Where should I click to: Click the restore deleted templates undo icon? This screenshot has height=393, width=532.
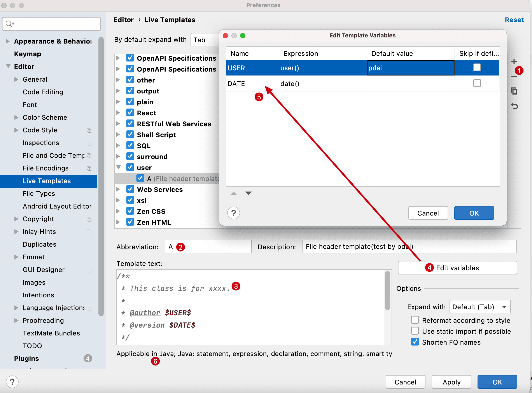coord(514,106)
